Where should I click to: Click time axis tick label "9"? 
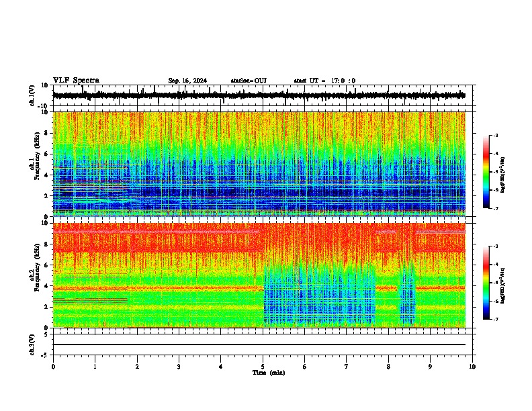[430, 367]
